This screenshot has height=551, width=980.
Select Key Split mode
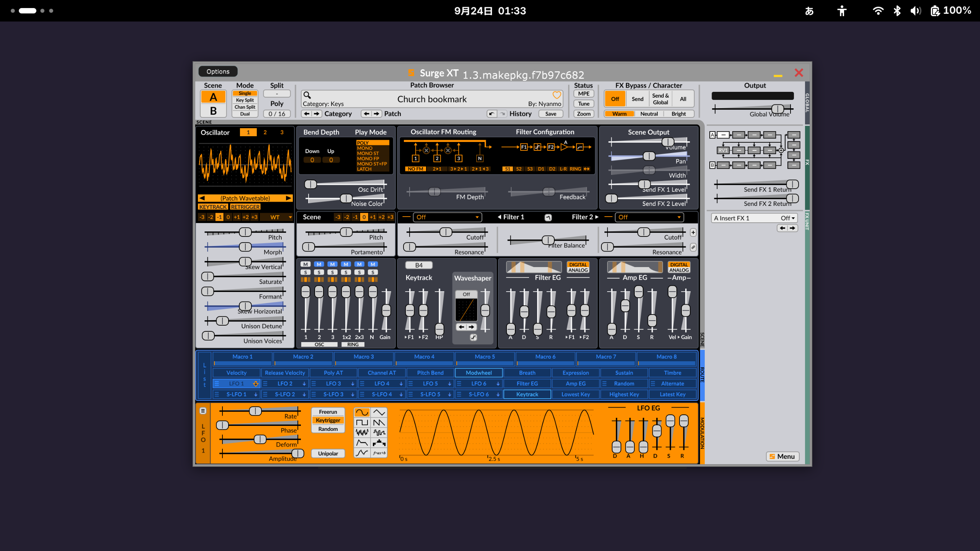[x=245, y=100]
